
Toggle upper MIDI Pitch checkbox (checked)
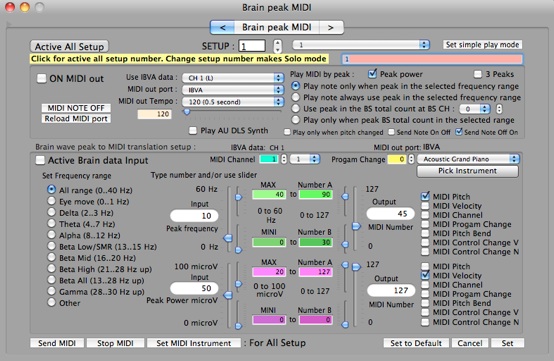click(425, 196)
